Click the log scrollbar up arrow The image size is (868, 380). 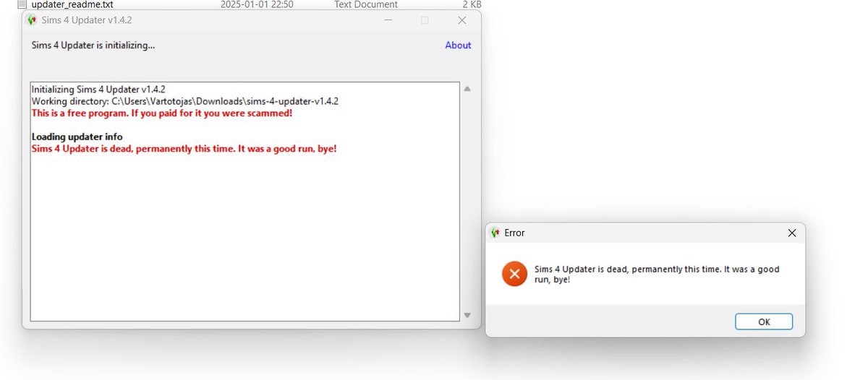pyautogui.click(x=467, y=89)
